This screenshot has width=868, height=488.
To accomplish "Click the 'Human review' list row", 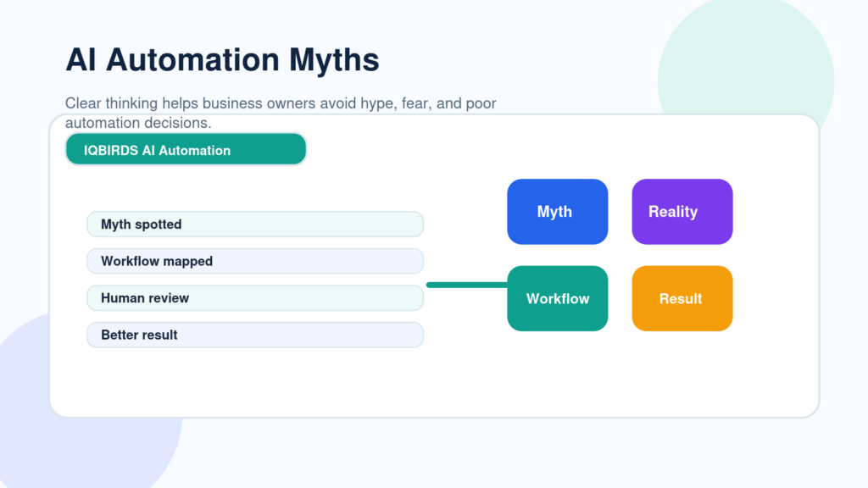I will (x=255, y=297).
